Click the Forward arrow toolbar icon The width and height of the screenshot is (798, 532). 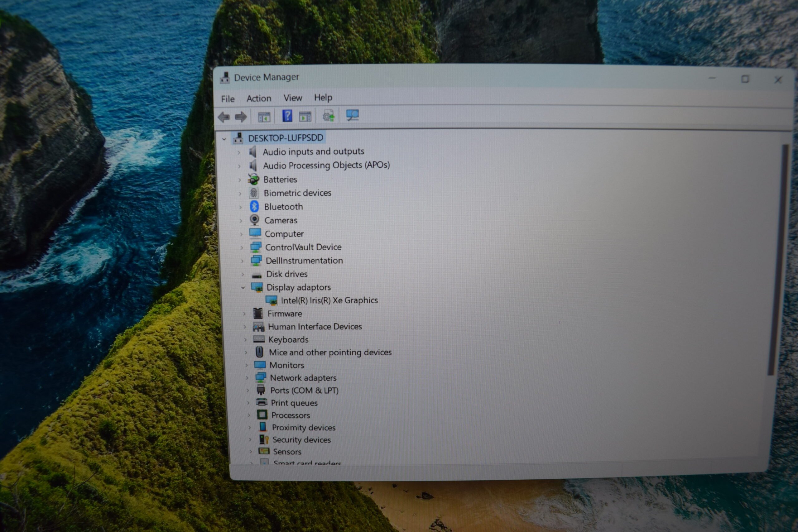pos(241,117)
